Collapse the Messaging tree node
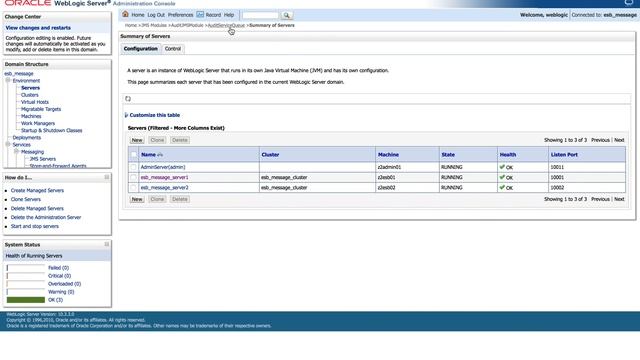The width and height of the screenshot is (640, 360). (16, 151)
